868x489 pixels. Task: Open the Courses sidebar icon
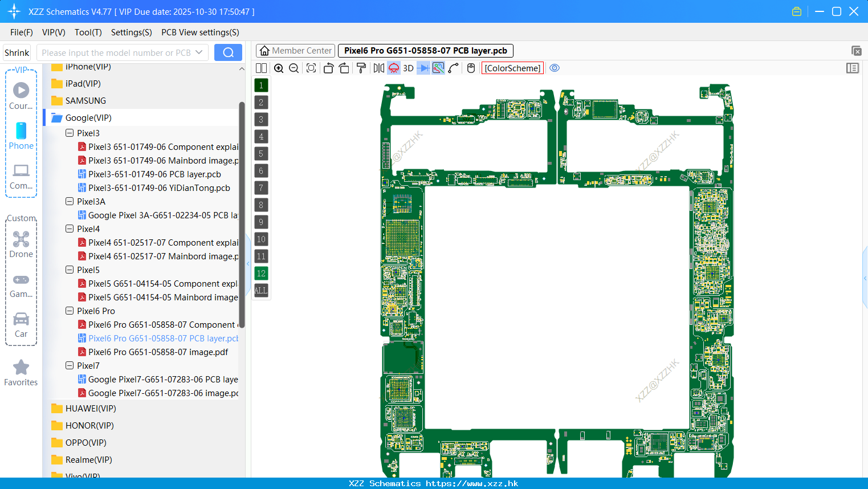point(21,96)
